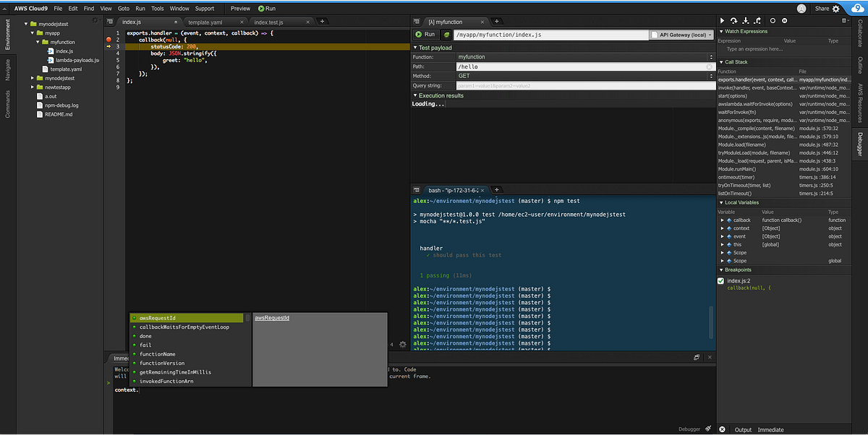The image size is (868, 435).
Task: Click the Step Over debugger icon
Action: (734, 20)
